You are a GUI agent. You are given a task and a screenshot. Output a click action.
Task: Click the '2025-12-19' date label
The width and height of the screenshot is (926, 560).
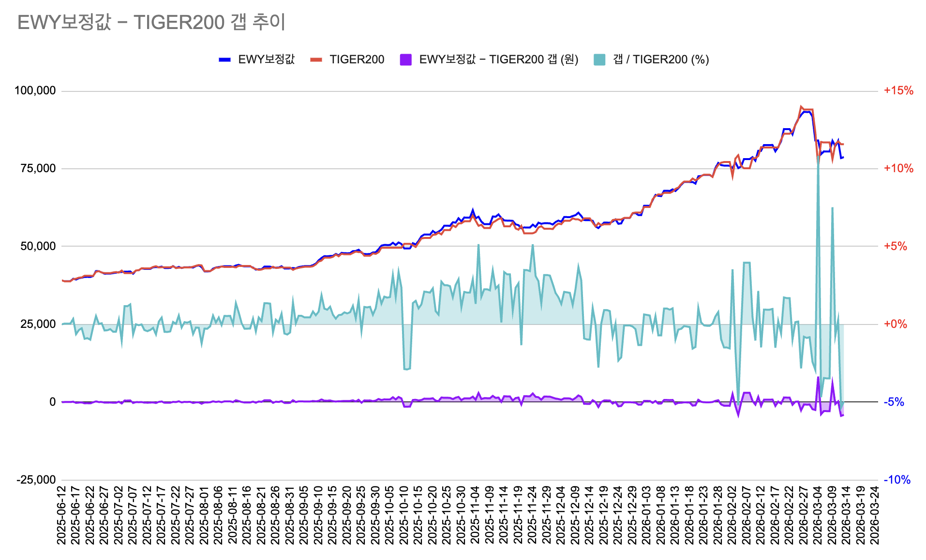[x=603, y=516]
